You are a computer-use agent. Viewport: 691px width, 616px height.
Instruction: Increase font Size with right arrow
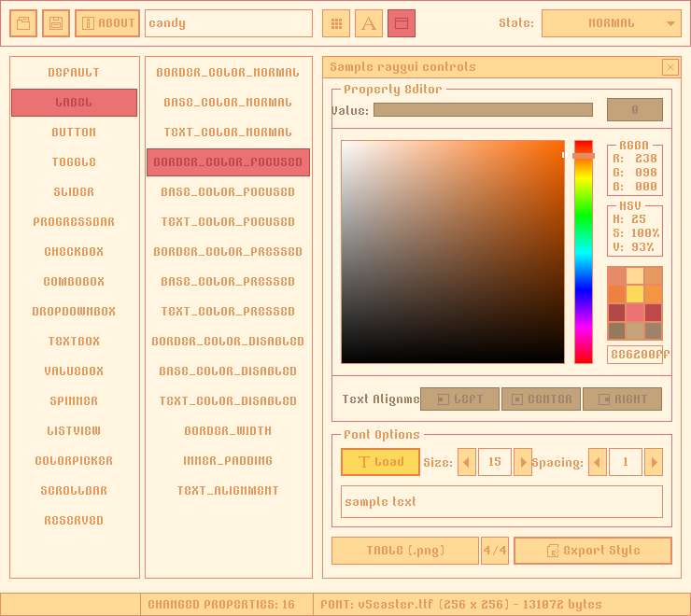coord(523,462)
